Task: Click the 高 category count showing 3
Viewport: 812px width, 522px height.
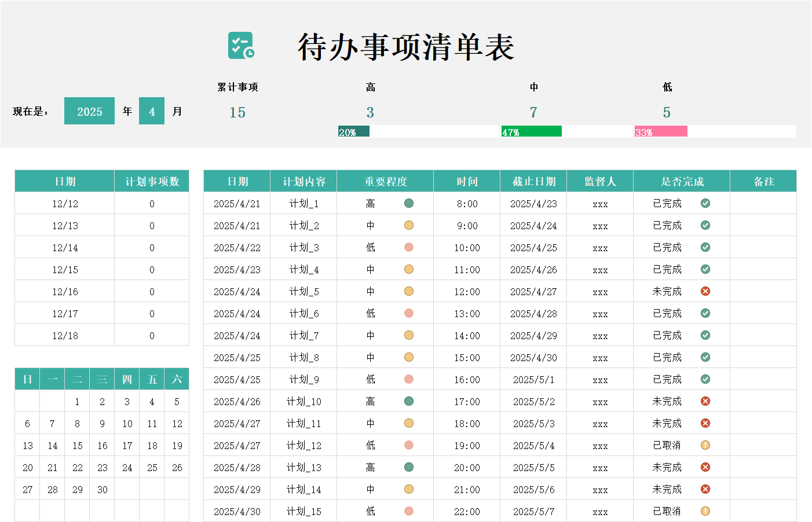Action: click(x=371, y=112)
